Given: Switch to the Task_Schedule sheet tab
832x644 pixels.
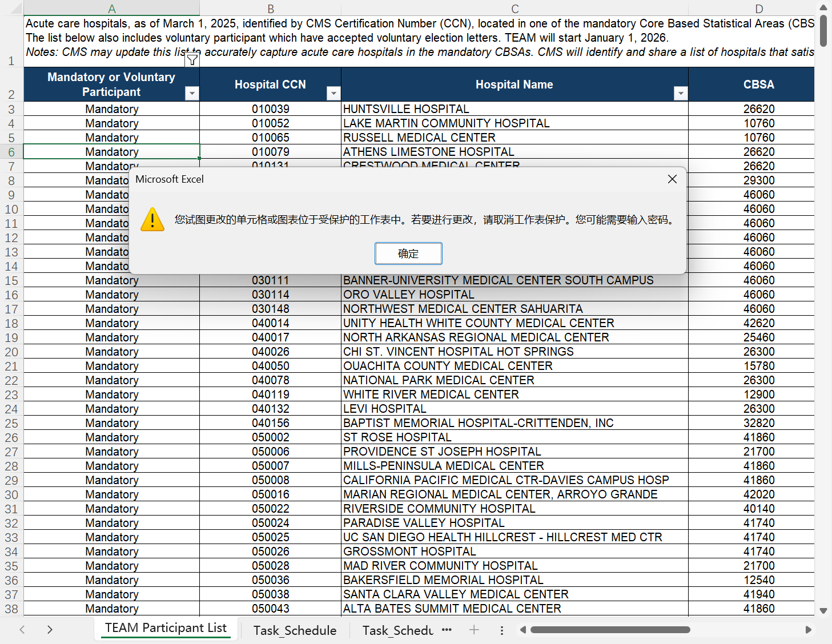Looking at the screenshot, I should [295, 630].
